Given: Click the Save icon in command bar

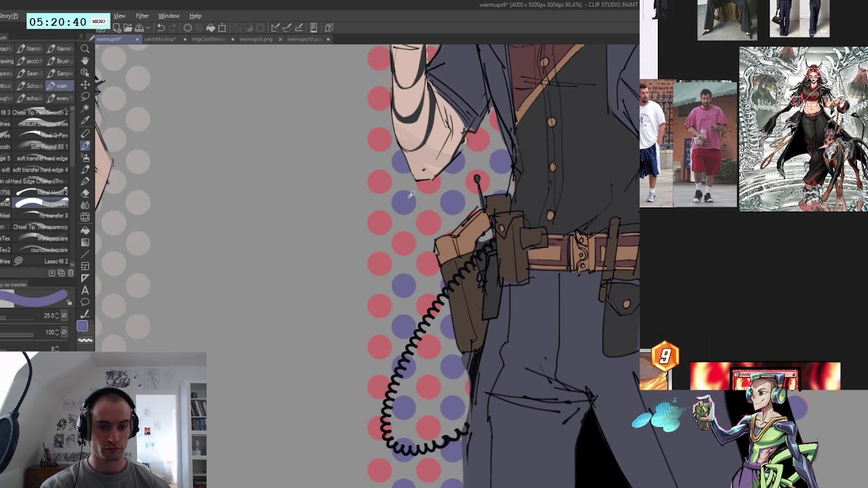Looking at the screenshot, I should (139, 28).
